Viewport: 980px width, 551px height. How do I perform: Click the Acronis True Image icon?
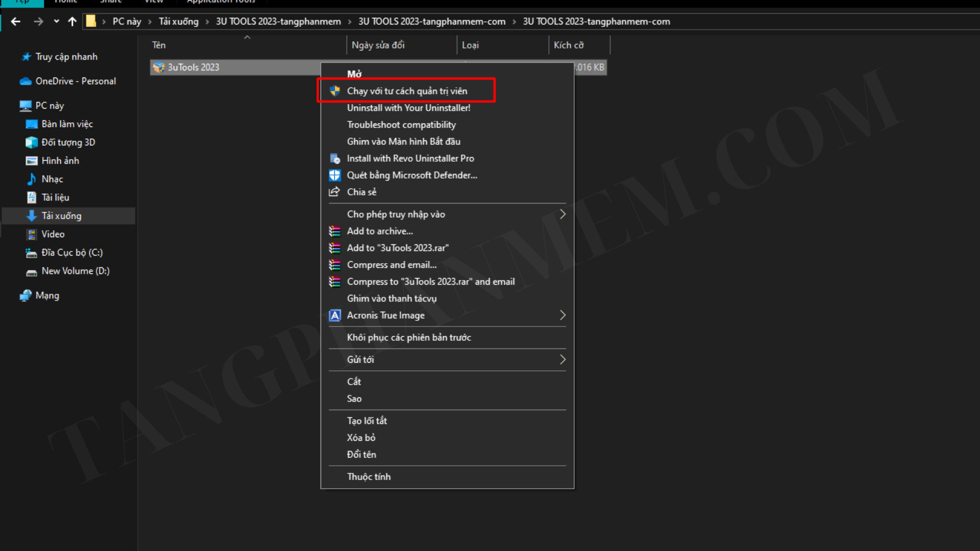(335, 315)
